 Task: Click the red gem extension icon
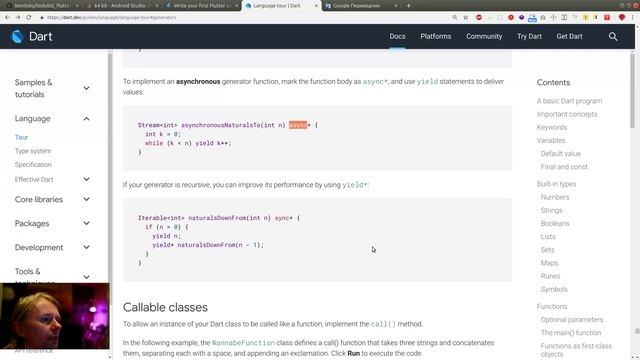click(x=622, y=18)
